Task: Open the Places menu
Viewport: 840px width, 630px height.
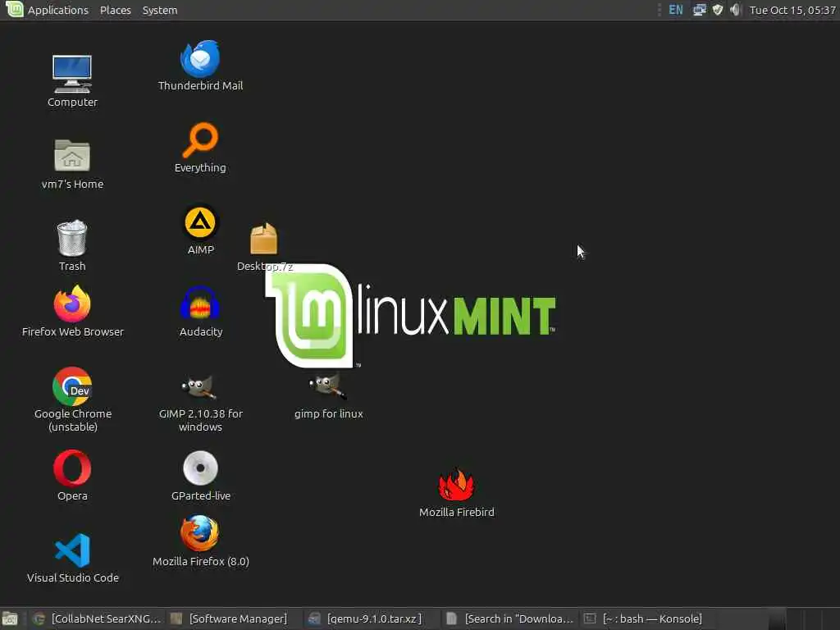Action: [115, 10]
